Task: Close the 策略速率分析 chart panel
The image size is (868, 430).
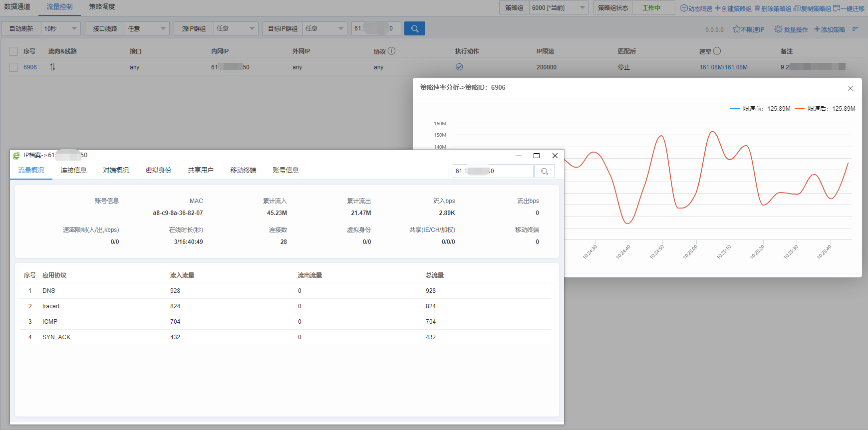Action: pyautogui.click(x=851, y=88)
